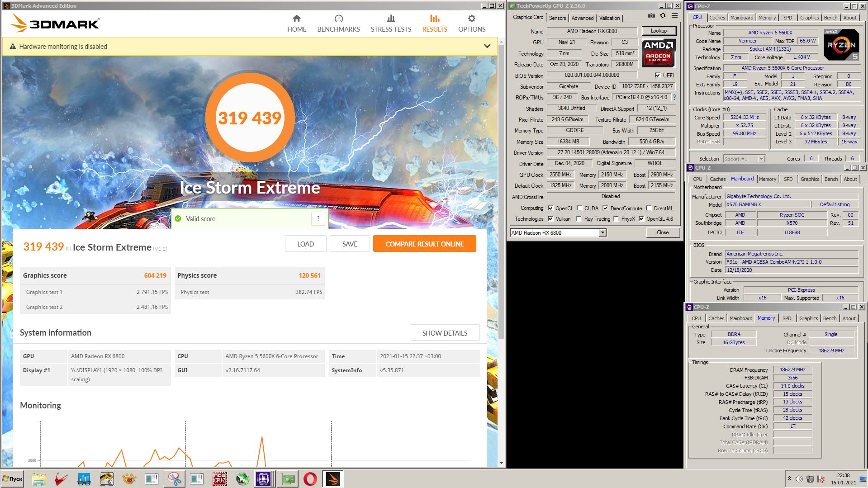Open the GPU selection dropdown in GPU-Z

coord(602,232)
